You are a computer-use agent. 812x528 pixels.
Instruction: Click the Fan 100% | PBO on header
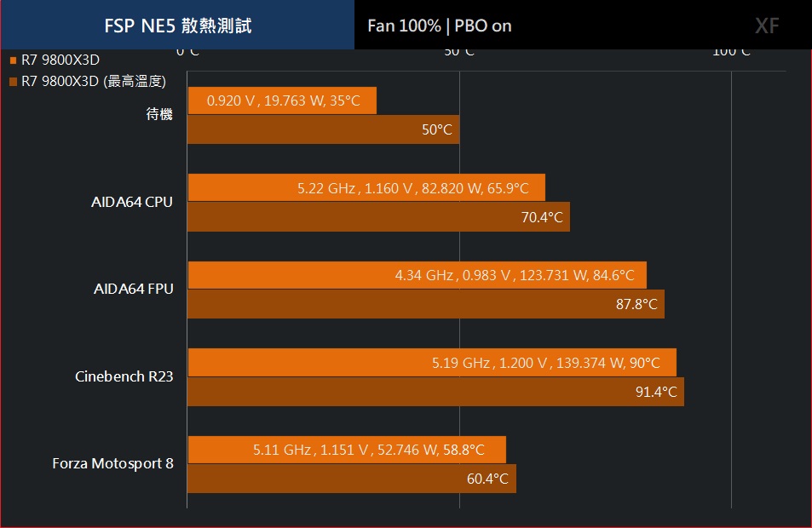coord(440,26)
